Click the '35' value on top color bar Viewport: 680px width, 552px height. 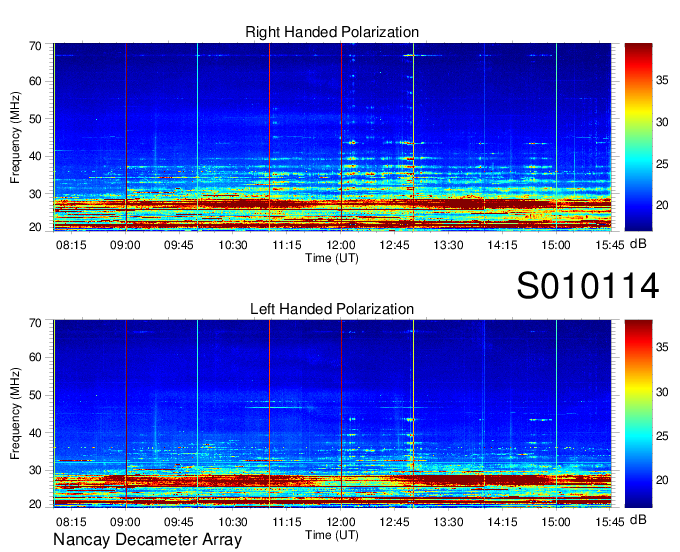(x=662, y=81)
